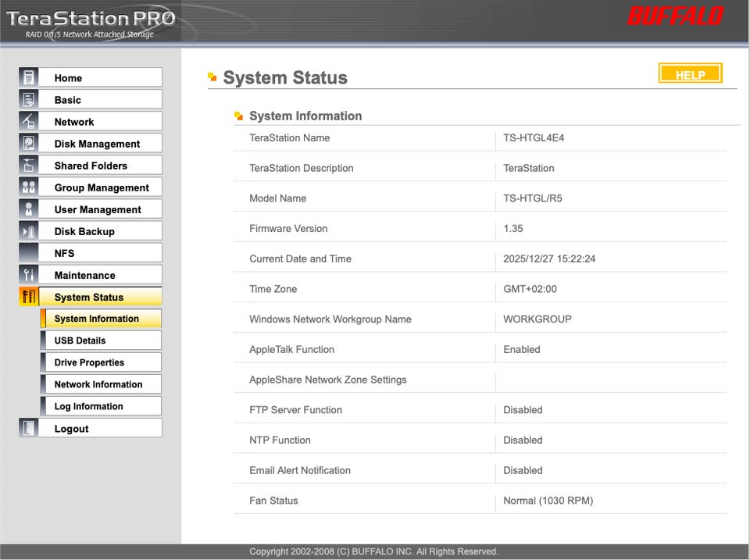Click the date 2025/12/27 15:22:24
The image size is (750, 560).
tap(549, 259)
